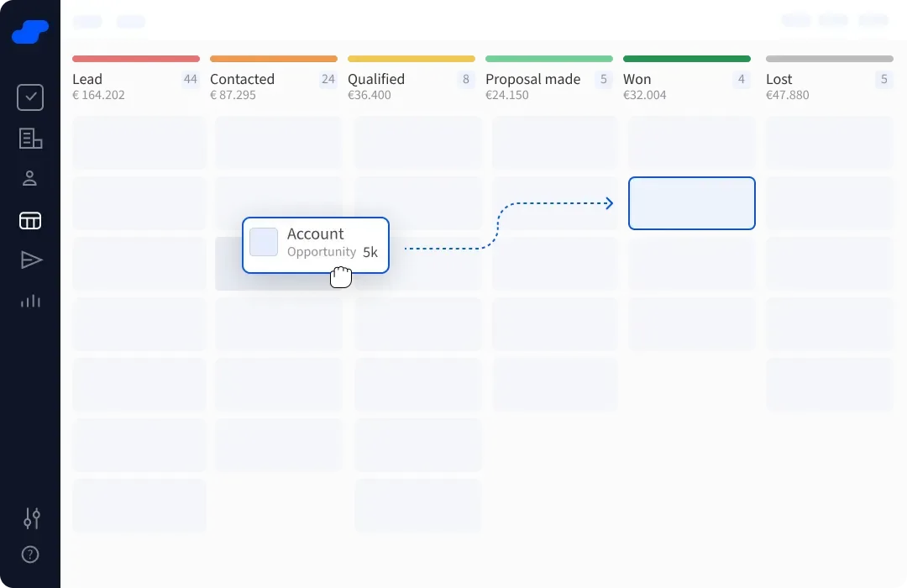Screen dimensions: 907x588
Task: Click the Lost column header
Action: click(779, 79)
